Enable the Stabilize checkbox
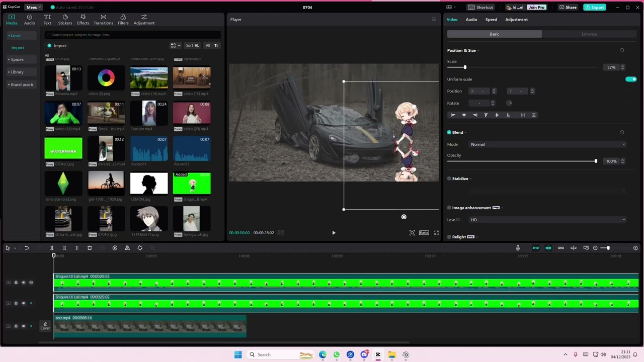This screenshot has width=644, height=362. (x=449, y=178)
